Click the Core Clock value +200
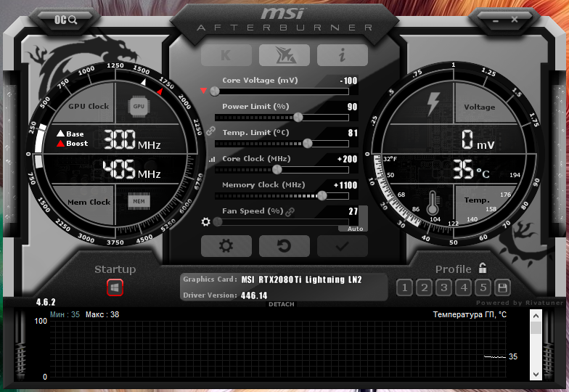This screenshot has height=392, width=569. tap(347, 159)
